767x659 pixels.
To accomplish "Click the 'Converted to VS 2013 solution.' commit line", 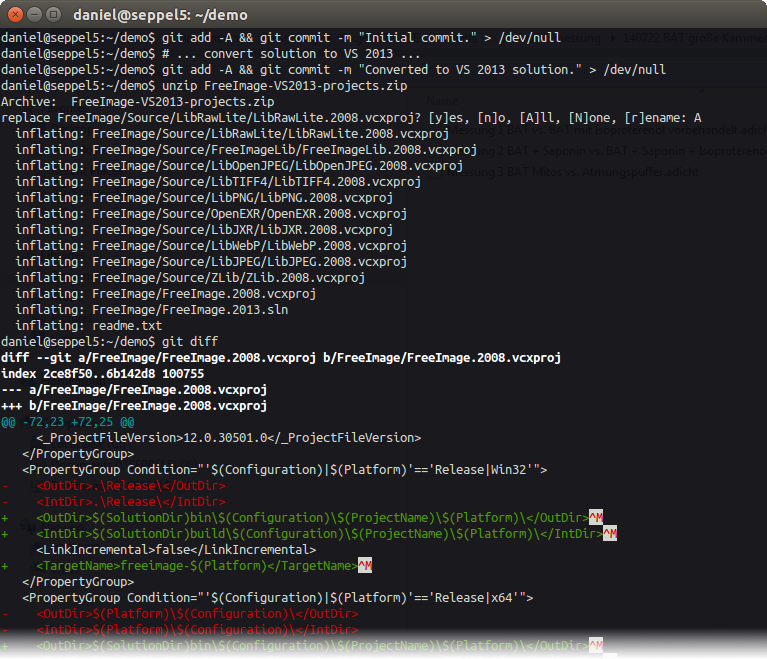I will [x=333, y=70].
